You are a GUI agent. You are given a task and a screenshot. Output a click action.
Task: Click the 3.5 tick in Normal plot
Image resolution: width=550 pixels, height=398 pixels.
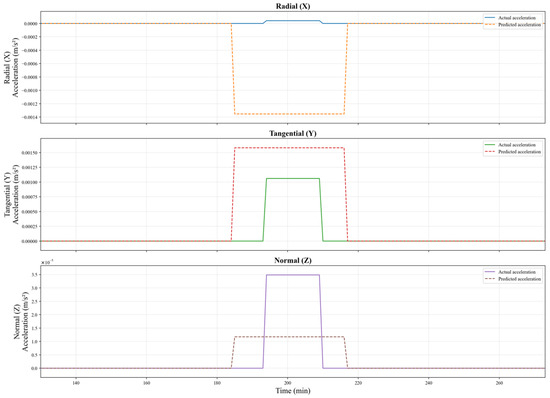point(34,275)
